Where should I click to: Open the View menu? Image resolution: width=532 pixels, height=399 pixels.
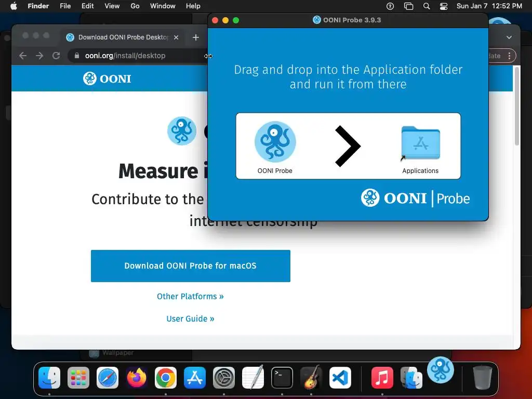point(112,6)
